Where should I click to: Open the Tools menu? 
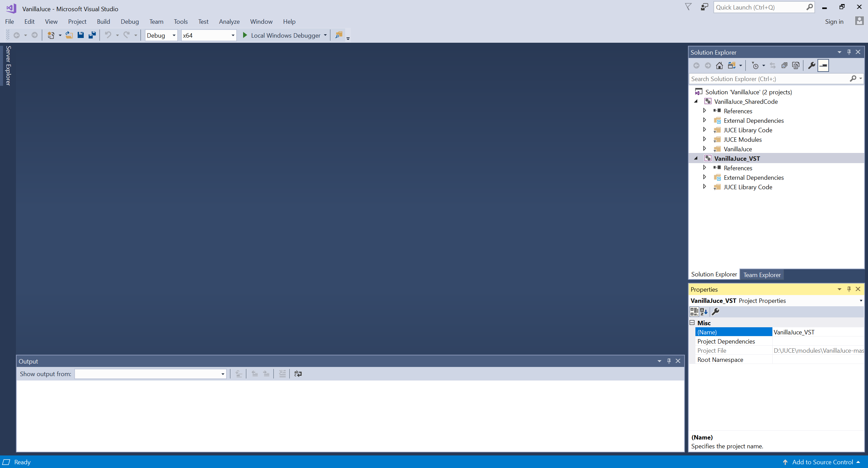click(x=181, y=21)
